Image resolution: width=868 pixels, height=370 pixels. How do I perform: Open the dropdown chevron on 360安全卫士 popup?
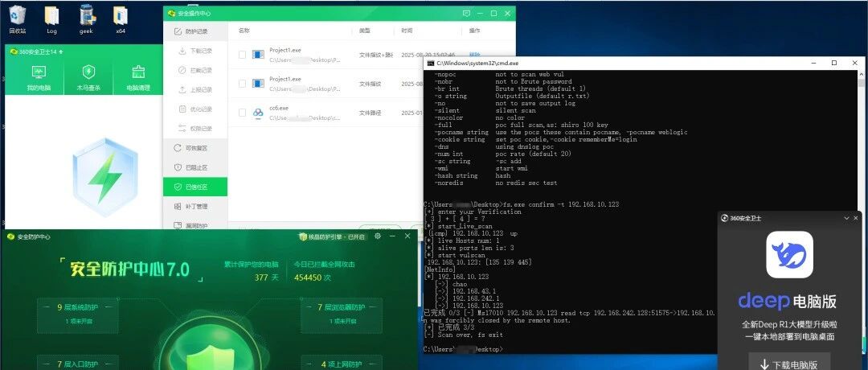845,218
